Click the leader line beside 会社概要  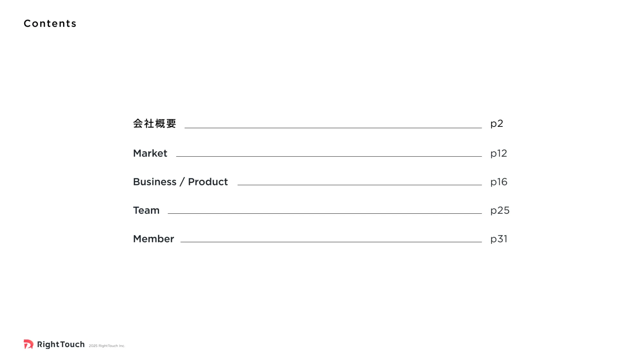click(x=333, y=128)
